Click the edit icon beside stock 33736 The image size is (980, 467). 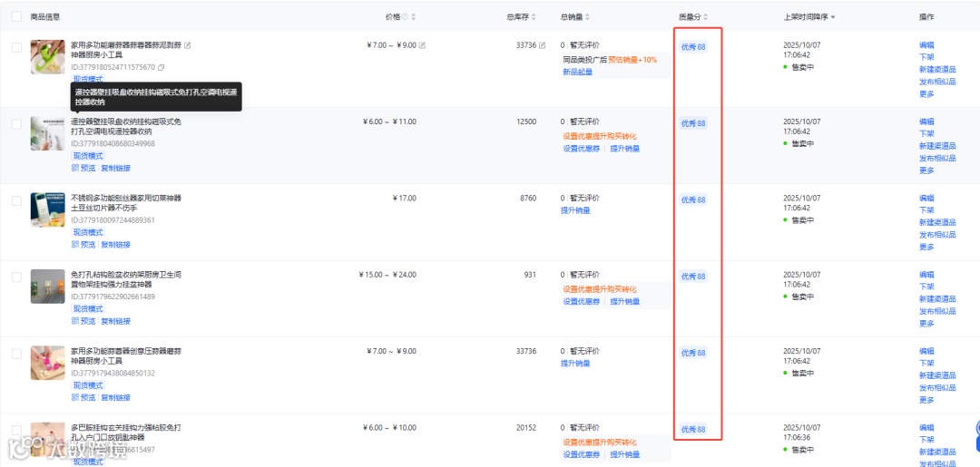[543, 45]
